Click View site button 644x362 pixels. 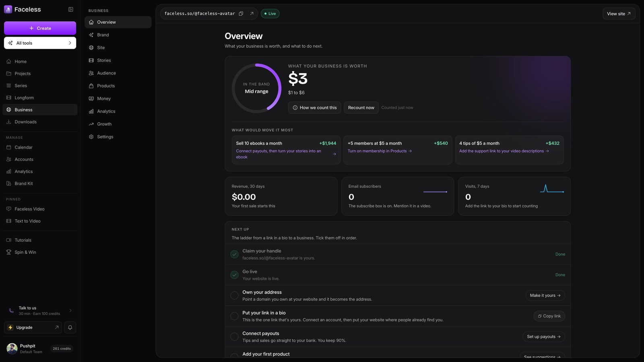click(x=619, y=14)
